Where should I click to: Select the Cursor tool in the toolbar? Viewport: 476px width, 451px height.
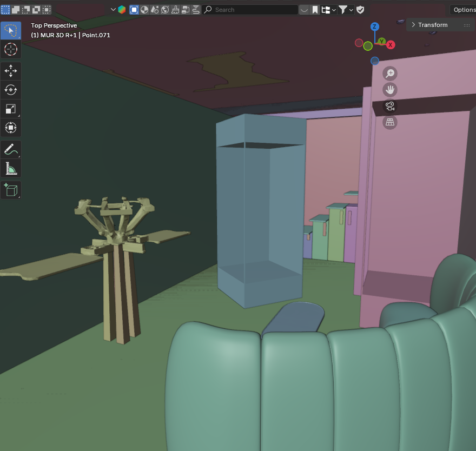[11, 49]
